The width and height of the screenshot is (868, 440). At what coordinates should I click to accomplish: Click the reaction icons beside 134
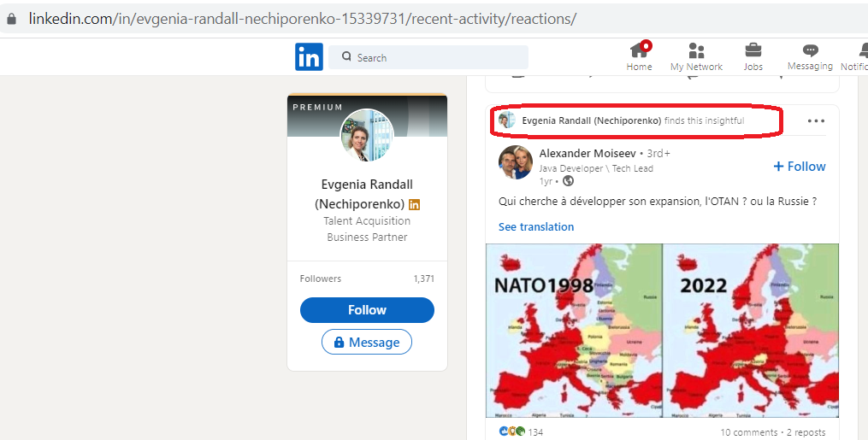pyautogui.click(x=512, y=431)
